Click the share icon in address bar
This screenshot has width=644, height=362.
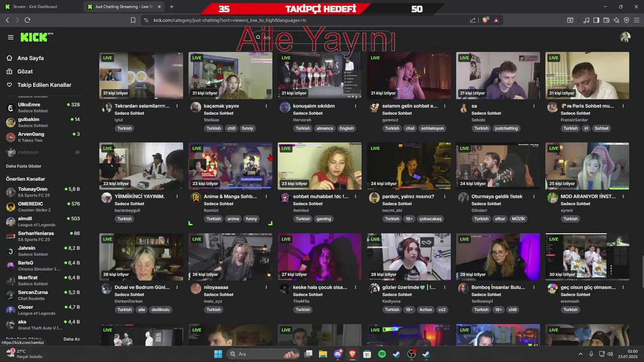pos(473,20)
